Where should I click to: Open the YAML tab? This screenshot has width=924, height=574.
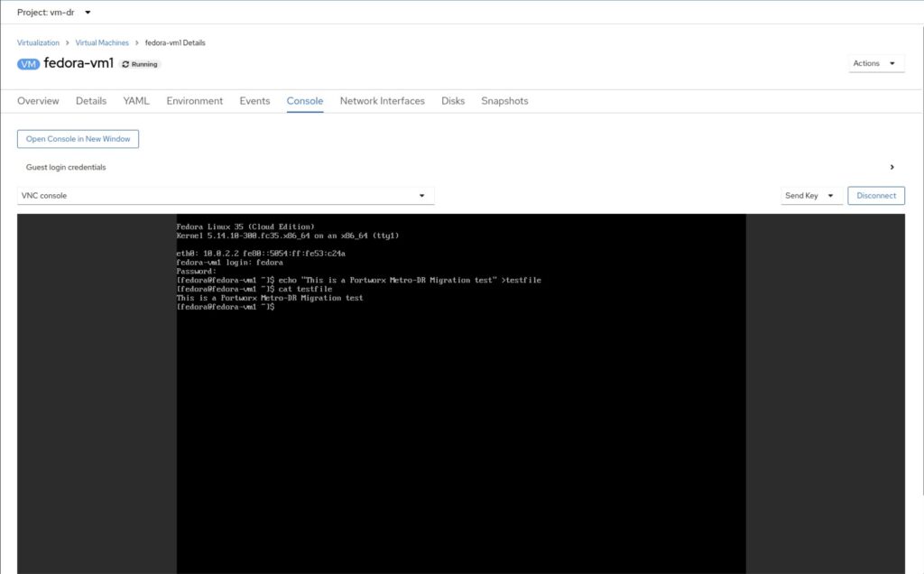pyautogui.click(x=136, y=101)
